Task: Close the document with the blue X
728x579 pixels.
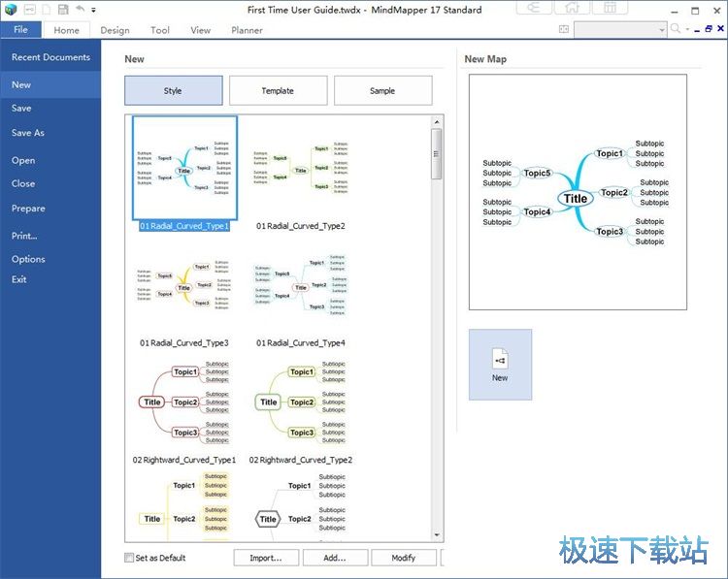Action: coord(720,29)
